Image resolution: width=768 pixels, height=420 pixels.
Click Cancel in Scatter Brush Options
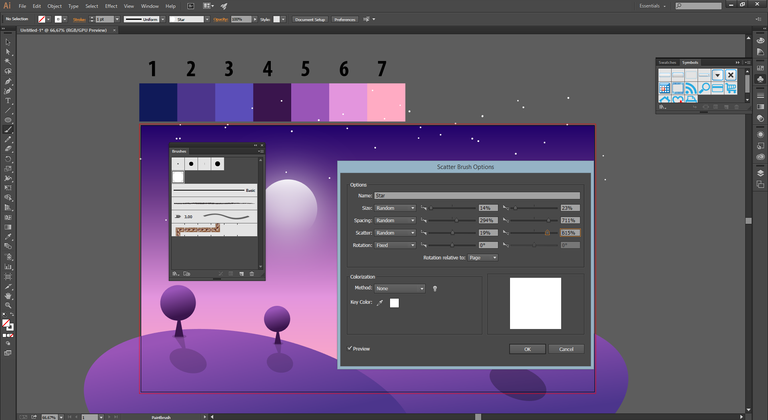tap(566, 349)
